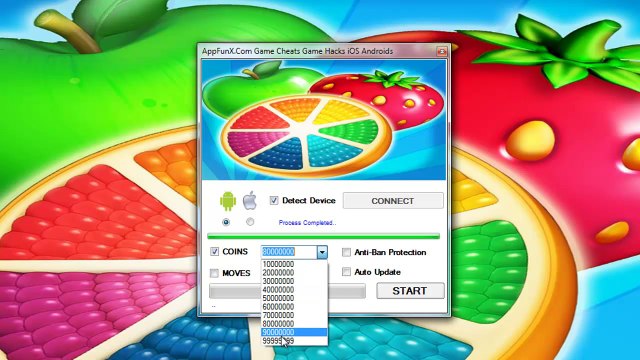The image size is (640, 360).
Task: Click the Apple logo icon
Action: click(250, 200)
